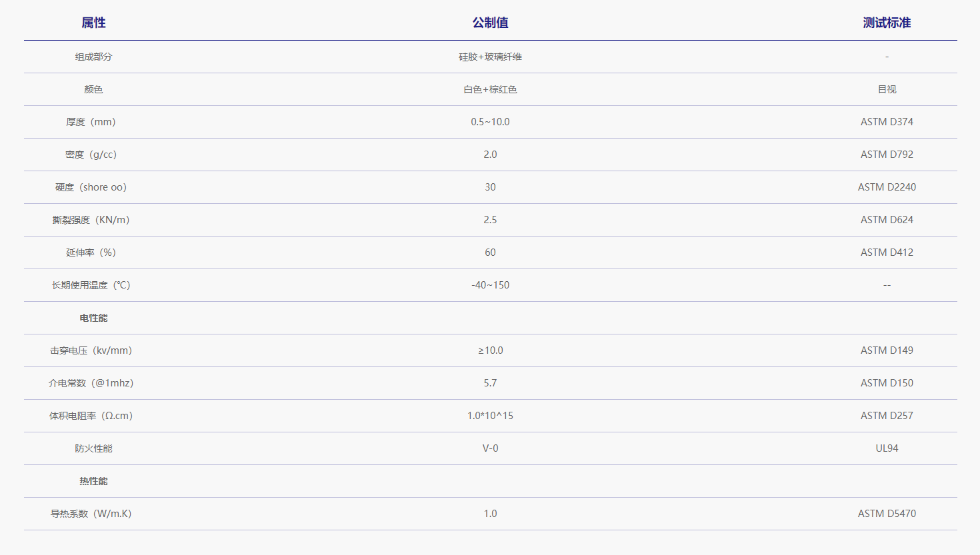
Task: Select the 厚度 (mm) row label
Action: pos(91,122)
